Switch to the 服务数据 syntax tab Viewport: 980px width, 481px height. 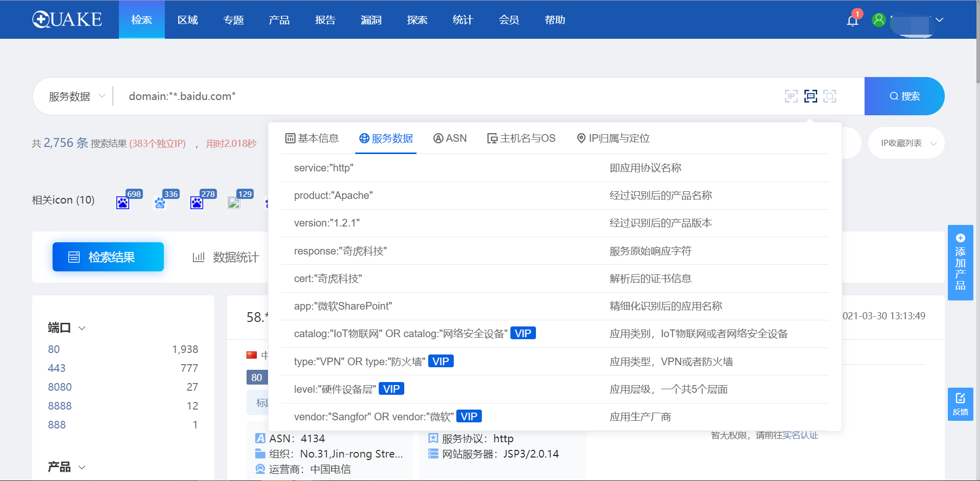386,138
